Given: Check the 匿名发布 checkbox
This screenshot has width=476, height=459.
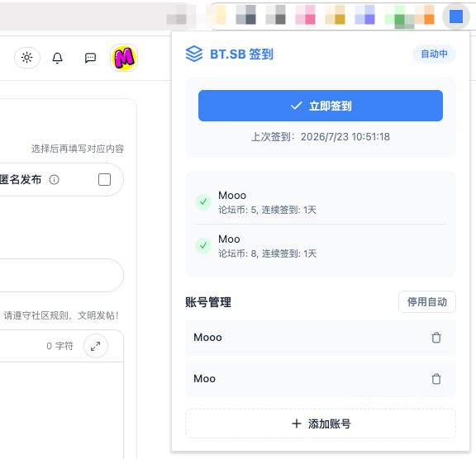Looking at the screenshot, I should (x=104, y=179).
